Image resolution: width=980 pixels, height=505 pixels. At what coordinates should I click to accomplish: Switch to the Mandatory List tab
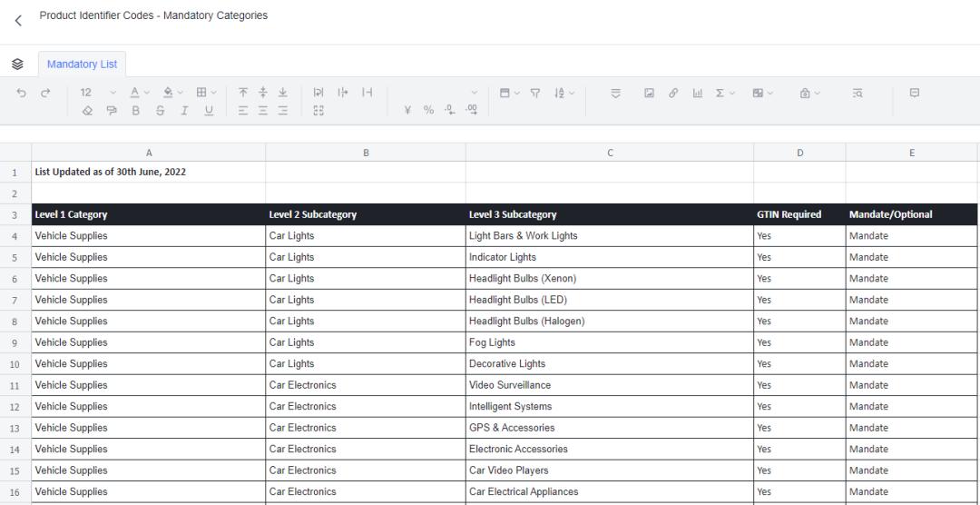coord(82,64)
